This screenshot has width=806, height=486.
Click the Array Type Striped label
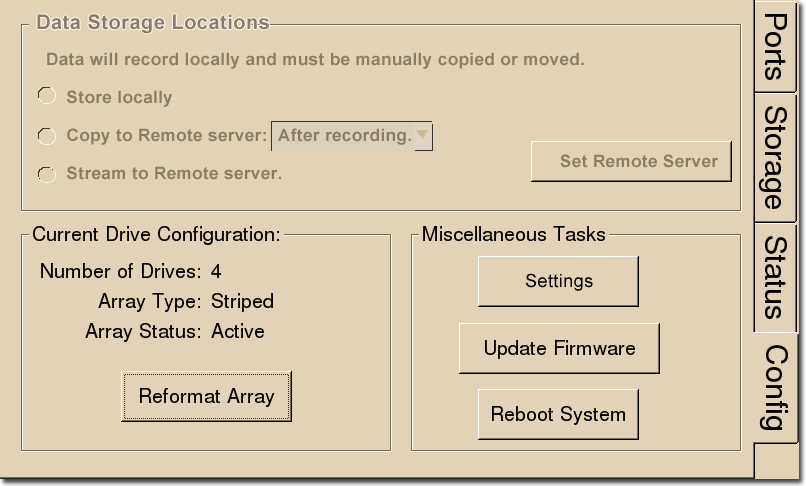(242, 301)
